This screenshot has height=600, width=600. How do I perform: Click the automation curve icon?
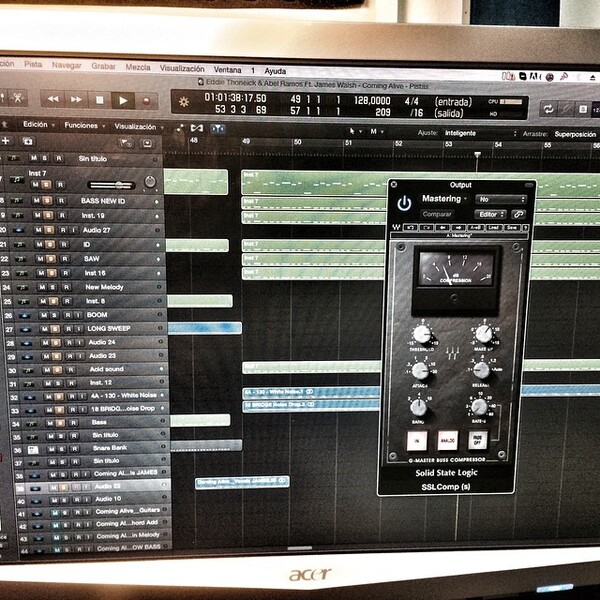179,128
